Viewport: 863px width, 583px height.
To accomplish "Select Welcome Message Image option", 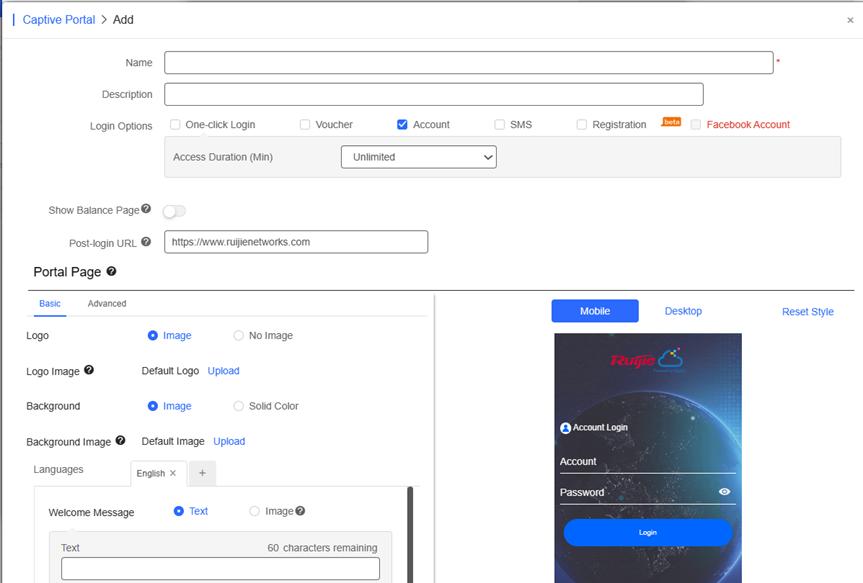I will pos(254,511).
